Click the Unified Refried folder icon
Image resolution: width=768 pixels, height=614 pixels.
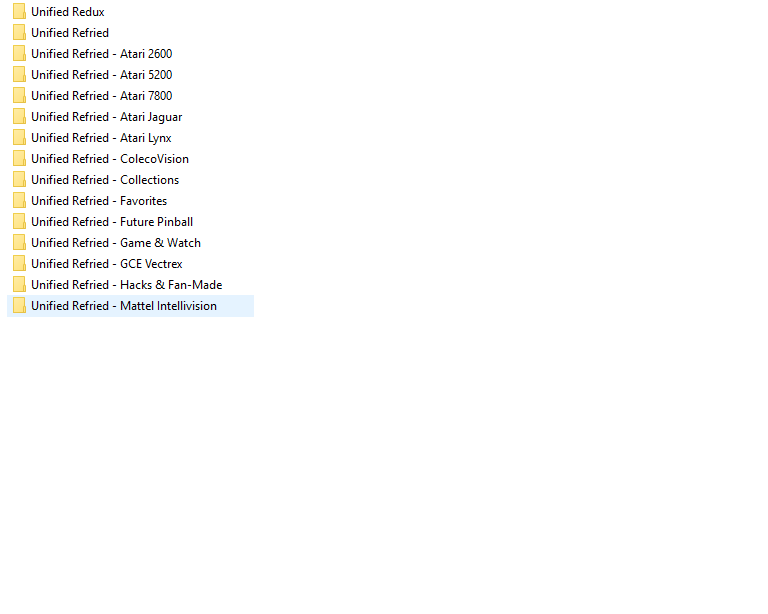click(19, 32)
